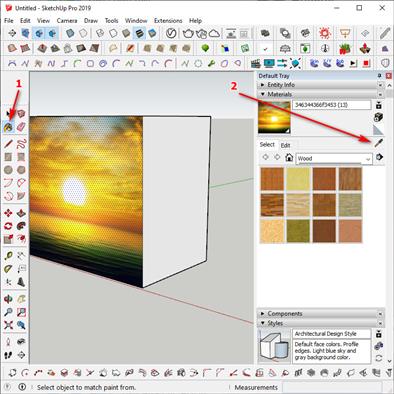Image resolution: width=394 pixels, height=394 pixels.
Task: Select the light beige wavy wood swatch
Action: [298, 205]
